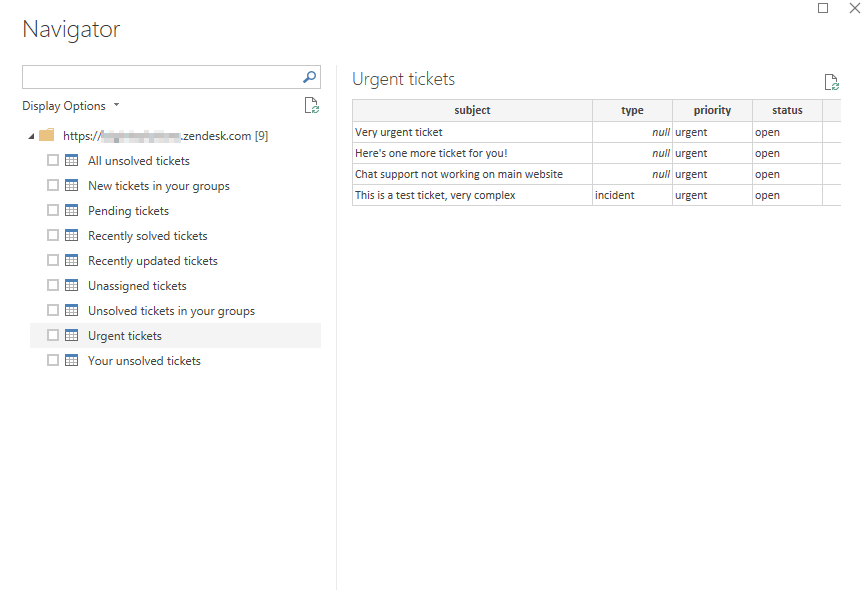
Task: Tick the Urgent tickets checkbox
Action: coord(53,335)
